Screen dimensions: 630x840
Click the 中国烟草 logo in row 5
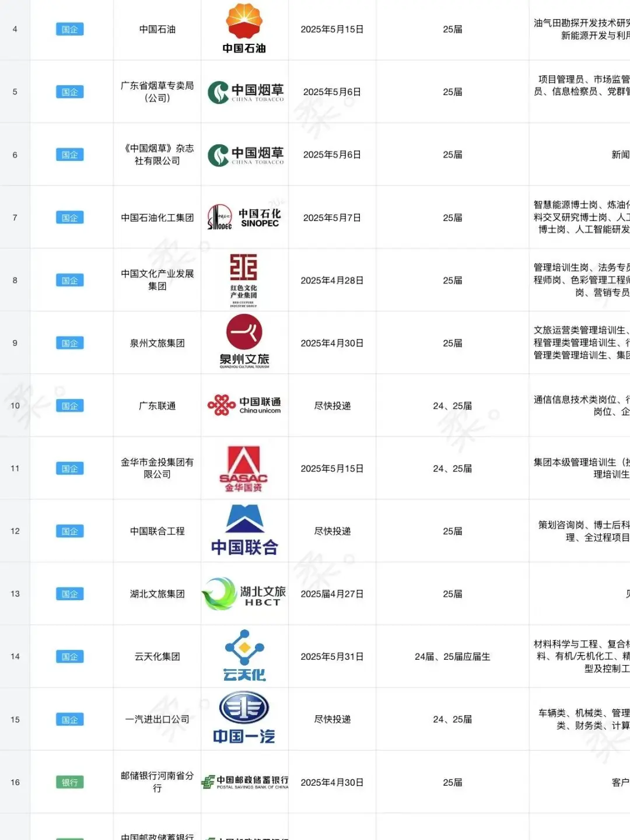pos(246,92)
